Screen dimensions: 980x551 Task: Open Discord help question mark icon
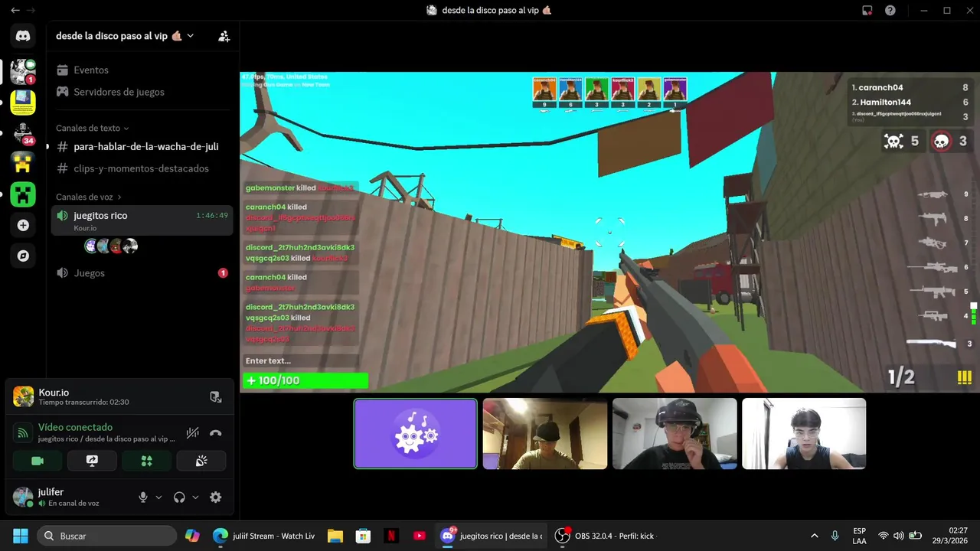(x=890, y=10)
